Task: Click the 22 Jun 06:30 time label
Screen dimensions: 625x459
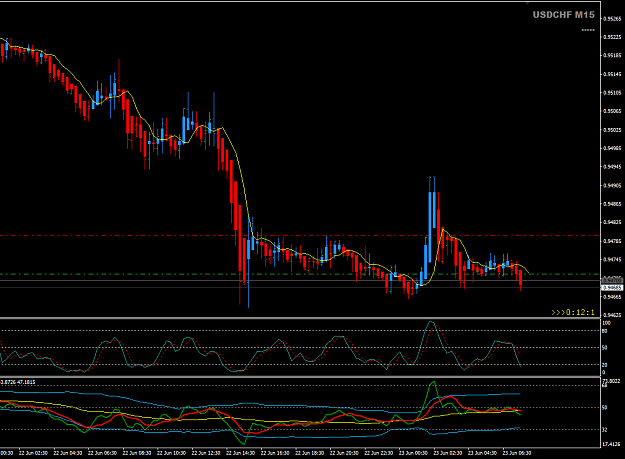Action: tap(102, 453)
